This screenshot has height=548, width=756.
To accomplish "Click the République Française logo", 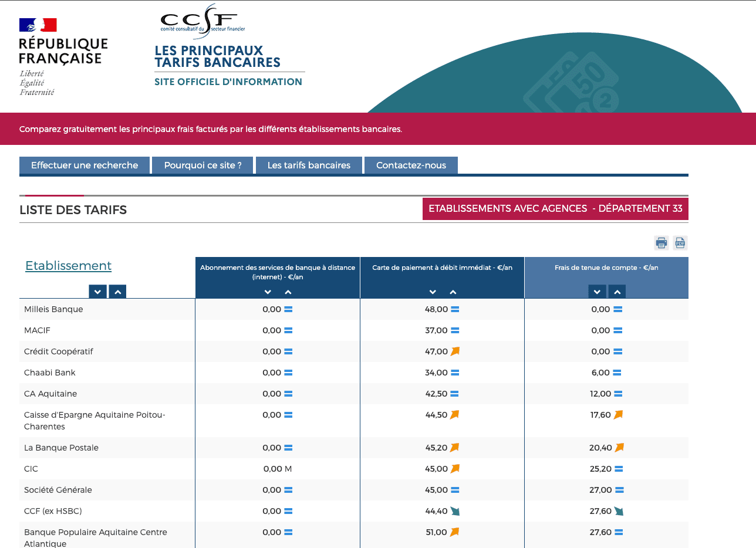I will (63, 57).
